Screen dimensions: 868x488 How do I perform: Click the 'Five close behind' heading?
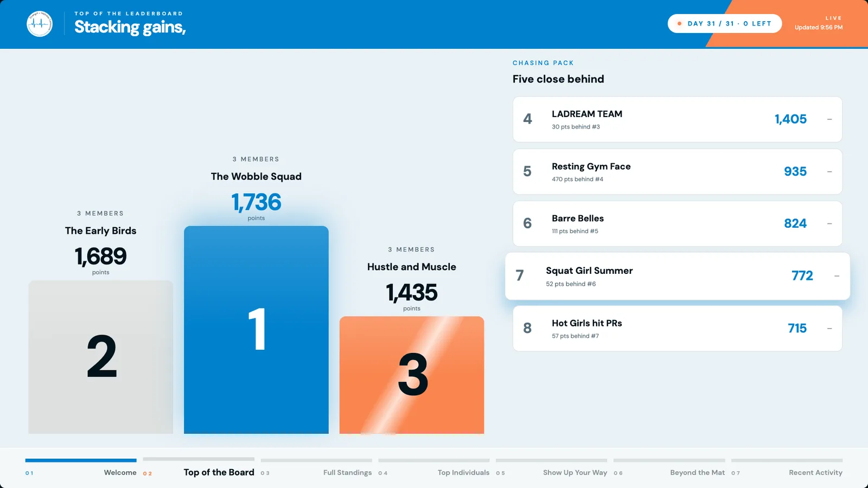[558, 79]
